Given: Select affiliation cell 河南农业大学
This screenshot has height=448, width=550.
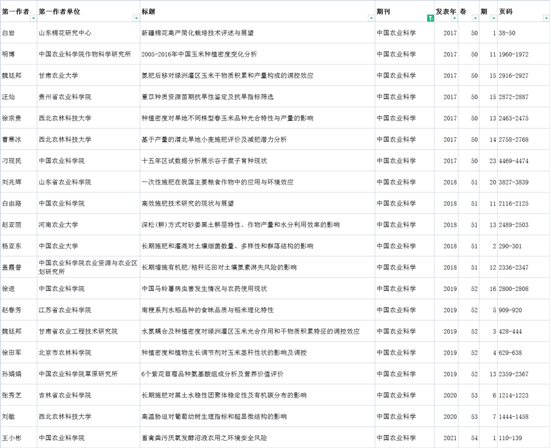Looking at the screenshot, I should pyautogui.click(x=89, y=225).
